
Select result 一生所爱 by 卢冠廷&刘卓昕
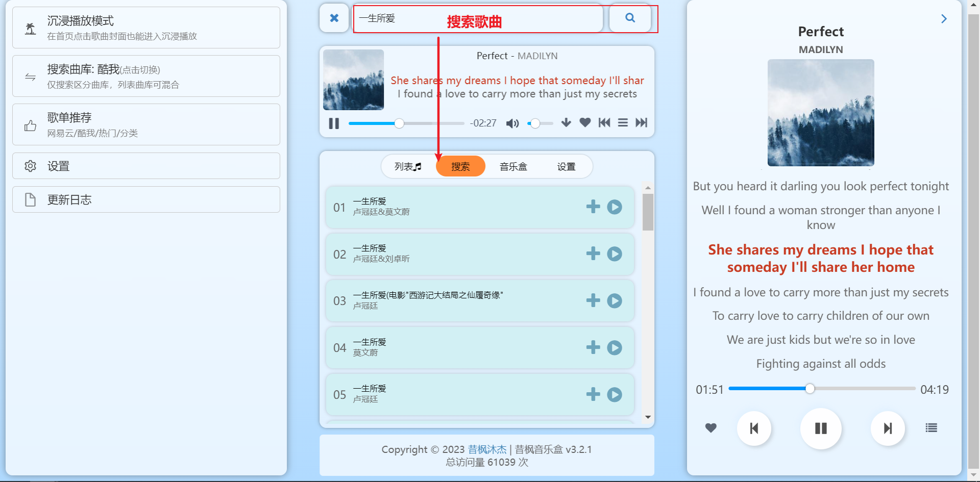pos(480,254)
